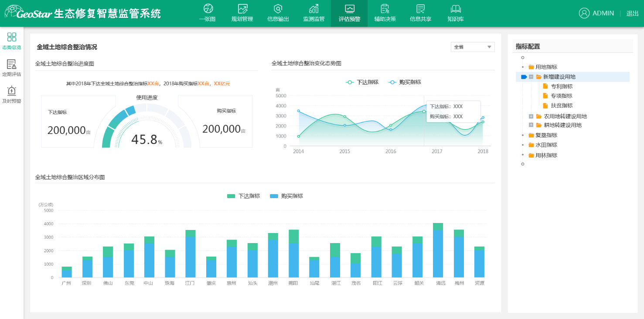Open the 信息输出 module
The width and height of the screenshot is (644, 319).
pos(278,13)
